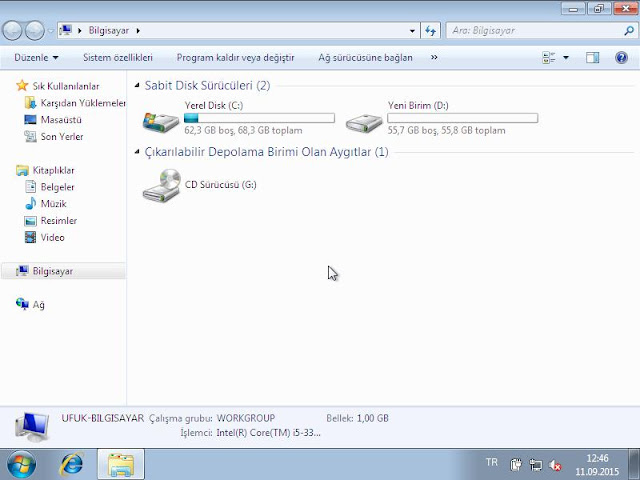
Task: Click the Masaüstü desktop icon
Action: tap(30, 120)
